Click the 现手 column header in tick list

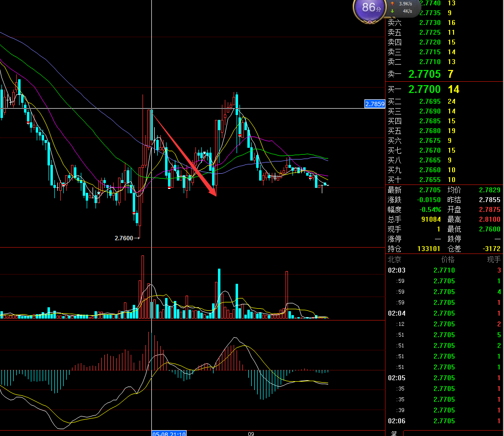pyautogui.click(x=494, y=259)
